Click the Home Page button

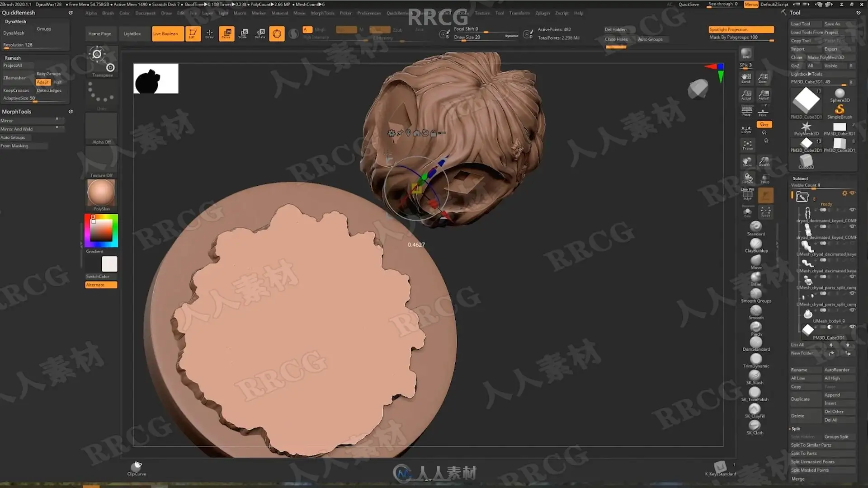tap(99, 33)
